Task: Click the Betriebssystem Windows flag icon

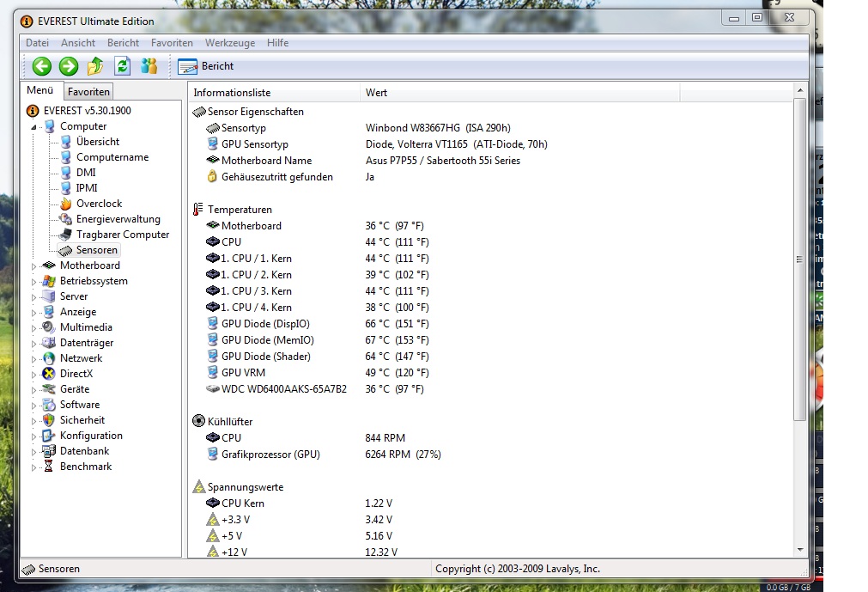Action: (x=49, y=281)
